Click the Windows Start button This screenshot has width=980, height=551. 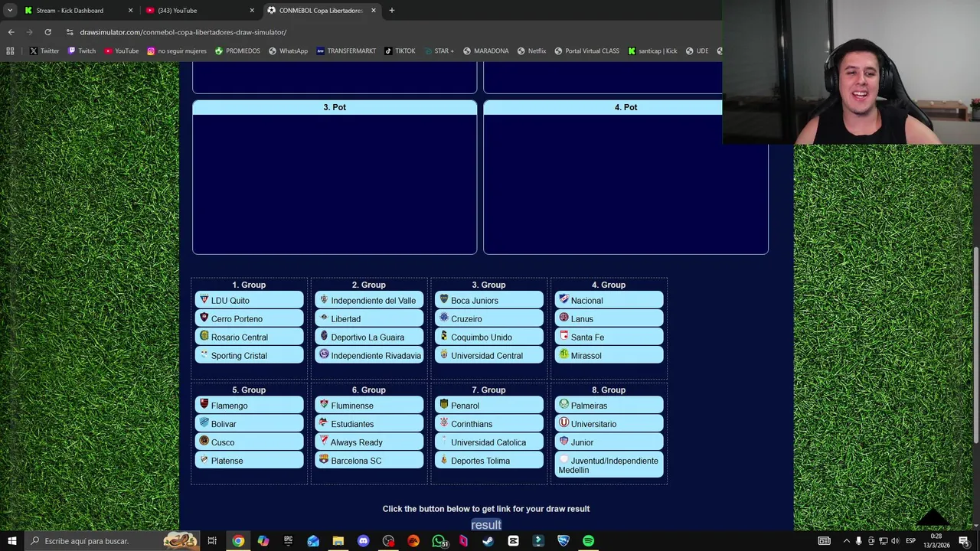[x=11, y=541]
